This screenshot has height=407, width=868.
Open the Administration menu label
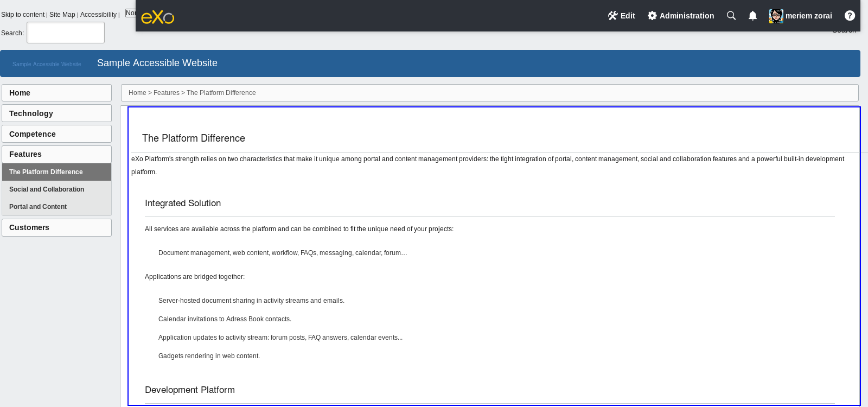(x=687, y=16)
